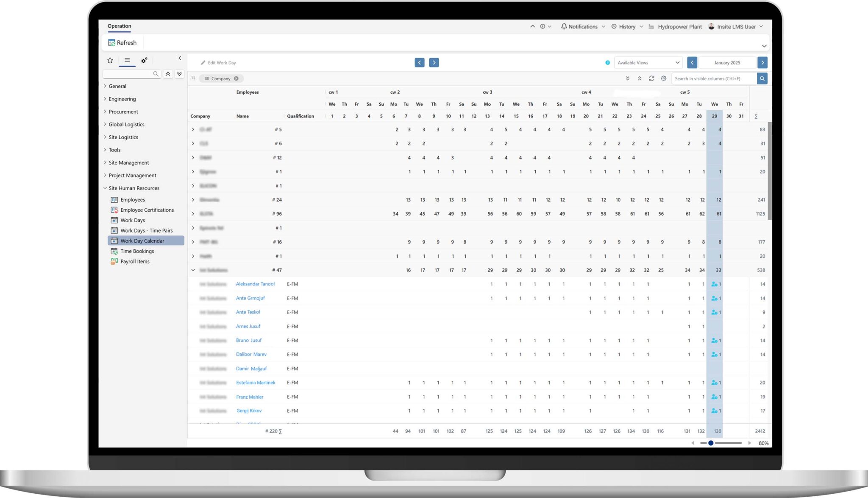Open the History menu
The height and width of the screenshot is (498, 868).
[626, 26]
